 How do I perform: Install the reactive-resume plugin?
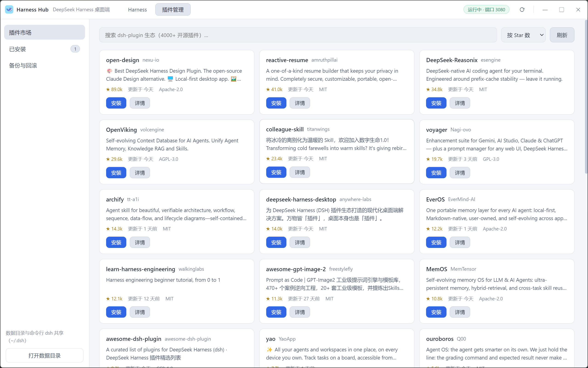tap(276, 103)
